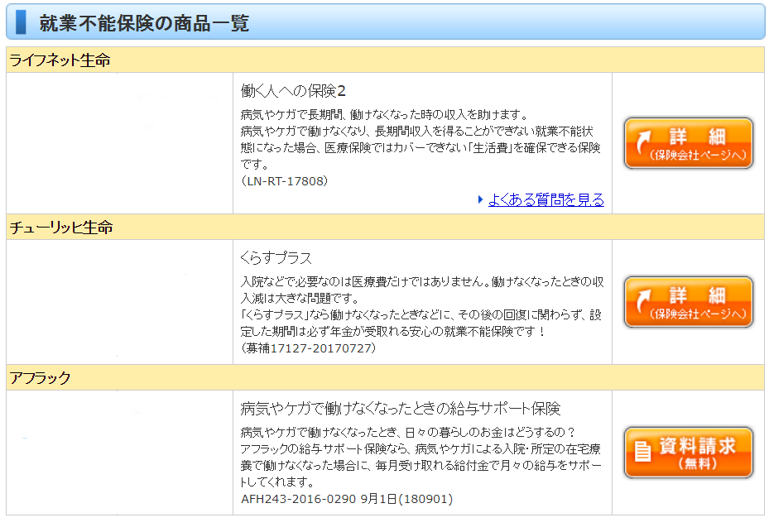Click the code (募補17127-20170727)
The width and height of the screenshot is (769, 532).
tap(309, 348)
